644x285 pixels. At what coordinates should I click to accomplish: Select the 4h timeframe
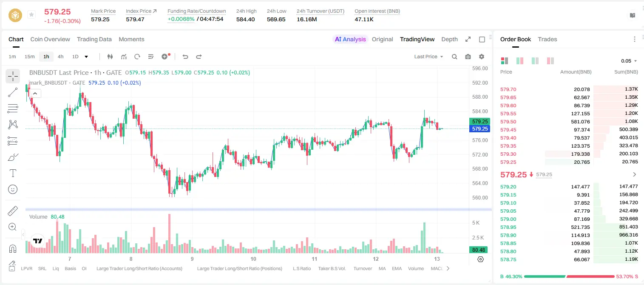(60, 57)
